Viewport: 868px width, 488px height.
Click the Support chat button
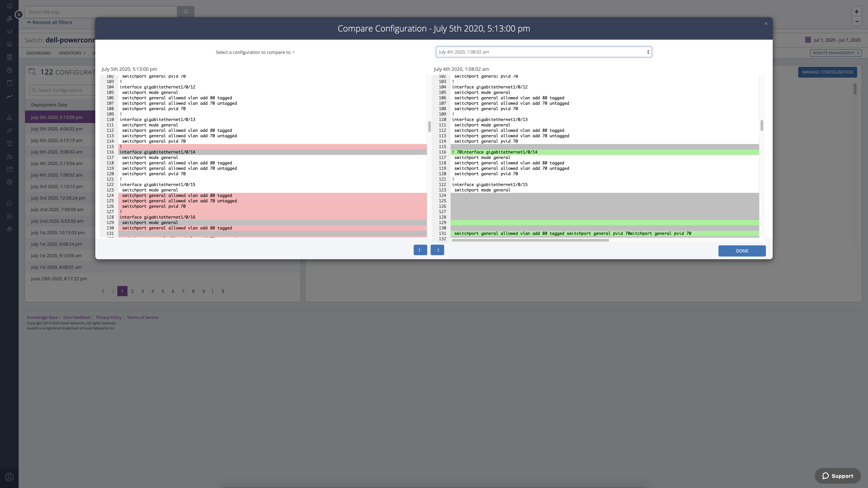[837, 475]
